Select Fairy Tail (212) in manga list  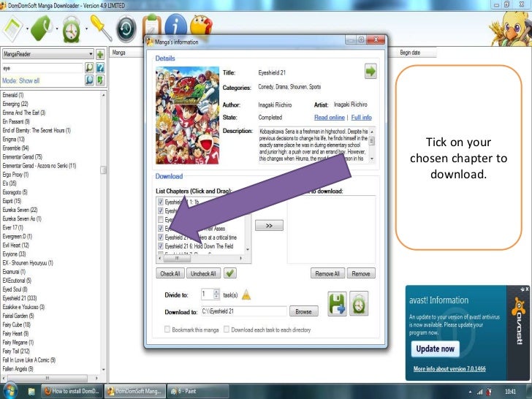[16, 351]
